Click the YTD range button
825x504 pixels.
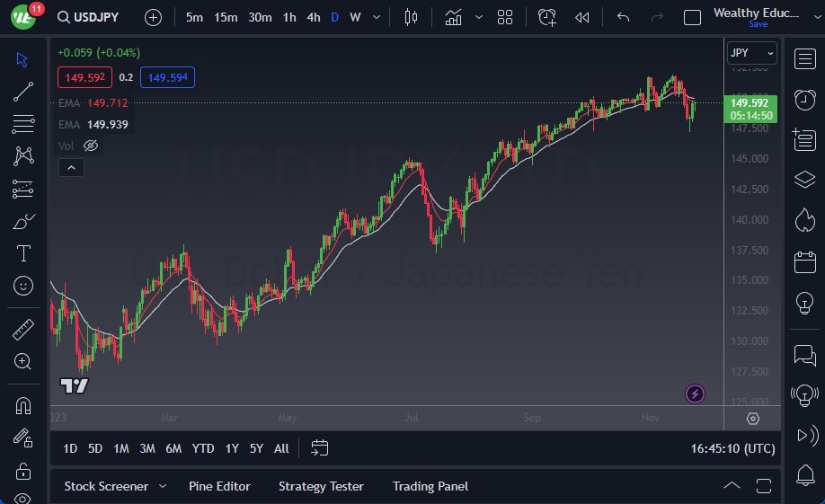203,448
